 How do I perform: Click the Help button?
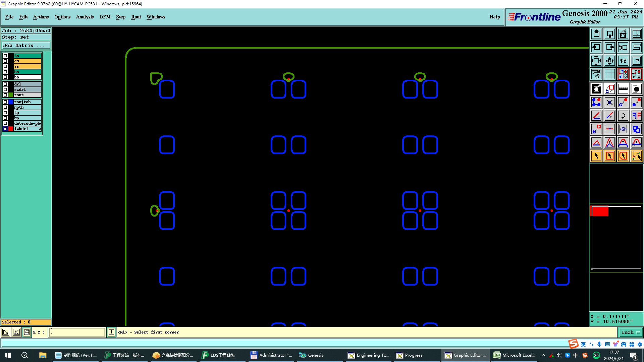(494, 17)
